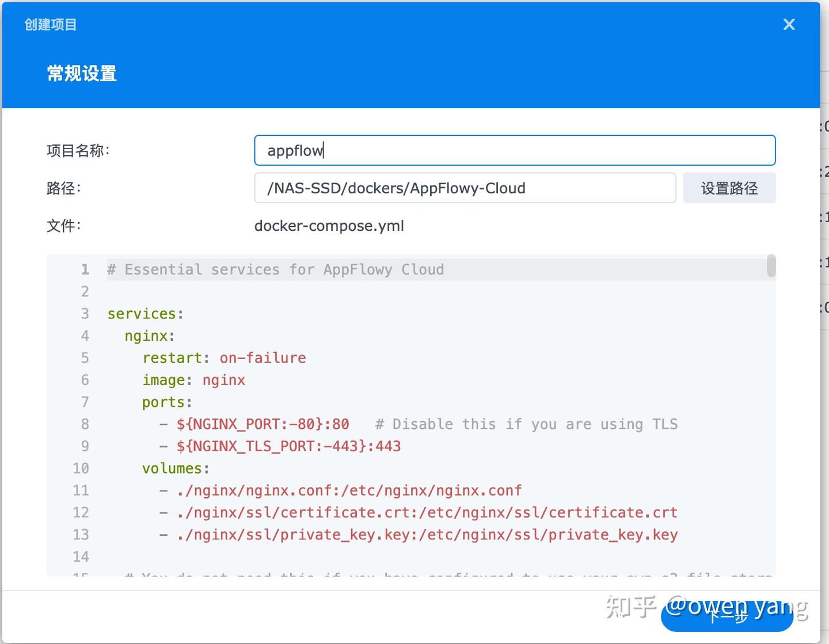Click the certificate.crt volume mapping line
This screenshot has height=644, width=829.
click(x=426, y=512)
